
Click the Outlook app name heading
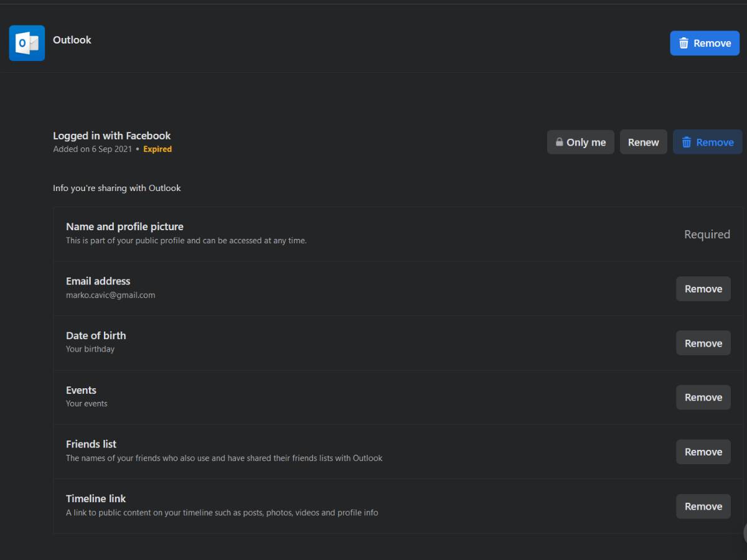(72, 40)
